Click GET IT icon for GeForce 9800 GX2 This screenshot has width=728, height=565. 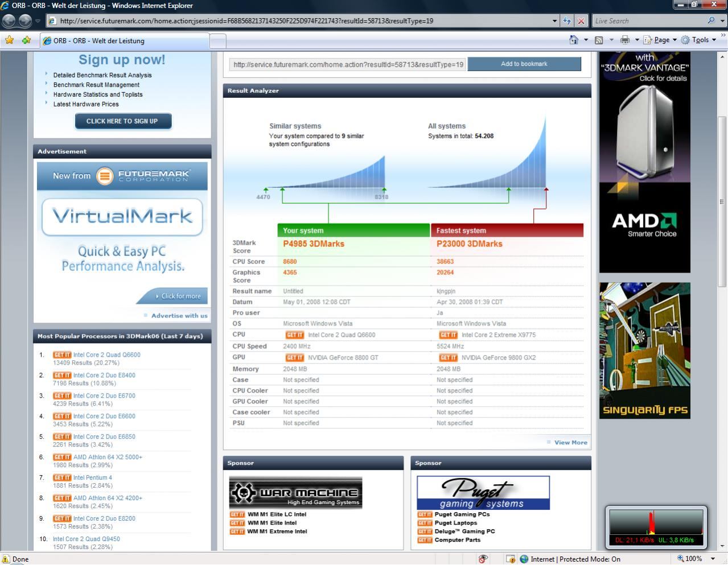click(x=448, y=358)
